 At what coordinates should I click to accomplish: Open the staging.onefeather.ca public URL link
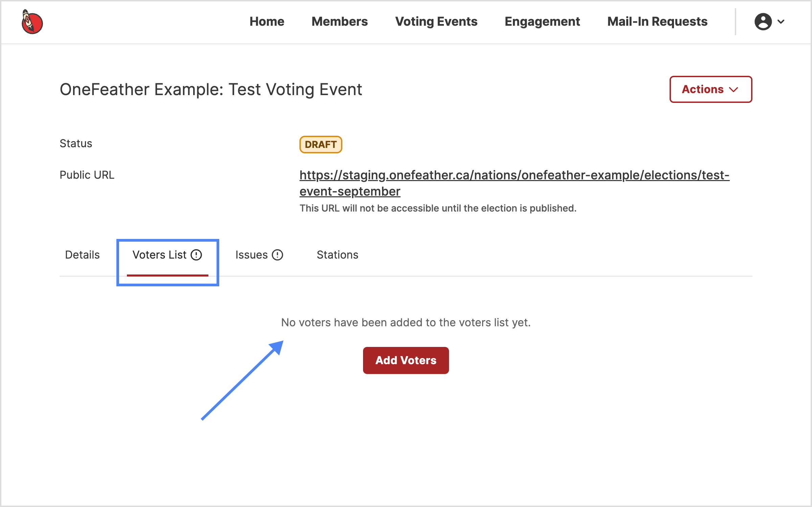(514, 183)
